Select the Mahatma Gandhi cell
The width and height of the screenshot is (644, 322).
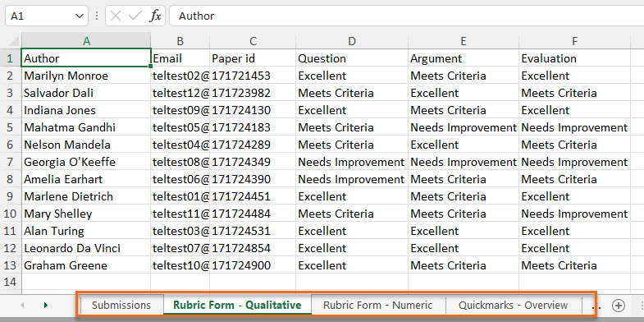tap(86, 127)
